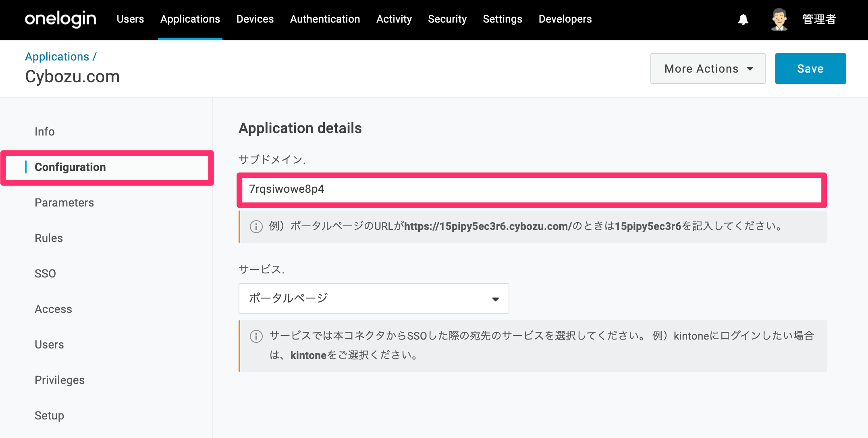Click the サービス field label
This screenshot has width=868, height=438.
262,269
